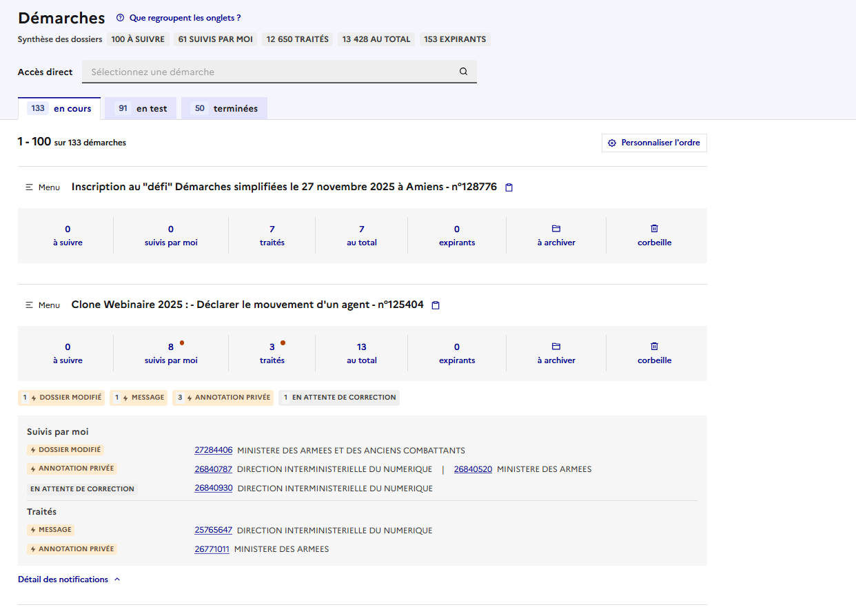Image resolution: width=856 pixels, height=616 pixels.
Task: Copy procedure number 125404 with clipboard icon
Action: pyautogui.click(x=436, y=305)
